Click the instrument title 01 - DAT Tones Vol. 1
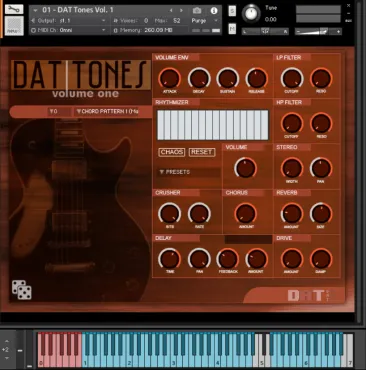Viewport: 366px width, 370px height. point(78,10)
